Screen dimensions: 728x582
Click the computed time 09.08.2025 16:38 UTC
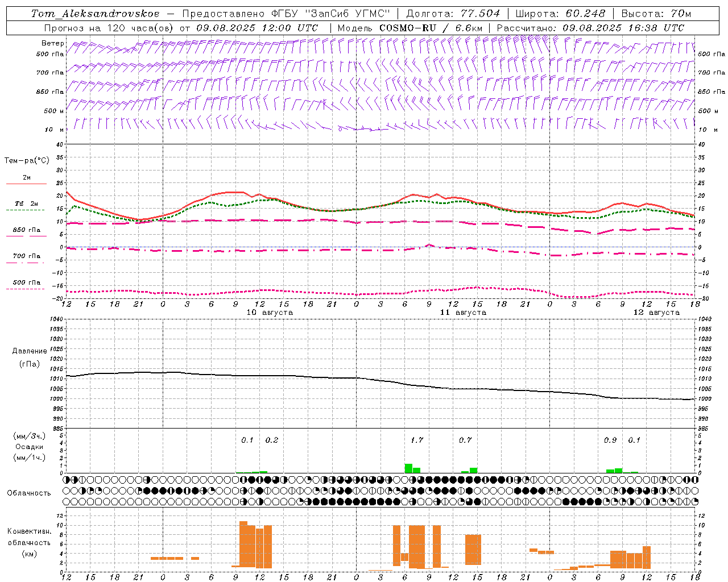pyautogui.click(x=623, y=28)
